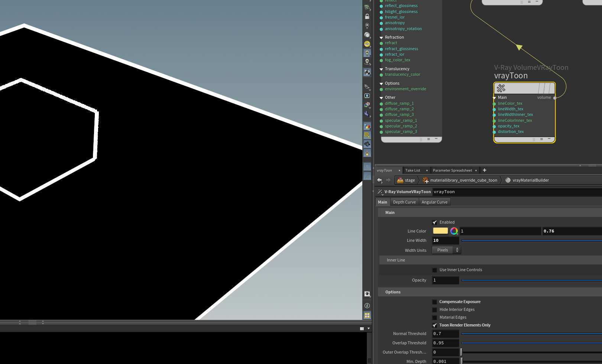Click the vrayMaterialBuilder sphere icon
Image resolution: width=602 pixels, height=364 pixels.
point(508,180)
